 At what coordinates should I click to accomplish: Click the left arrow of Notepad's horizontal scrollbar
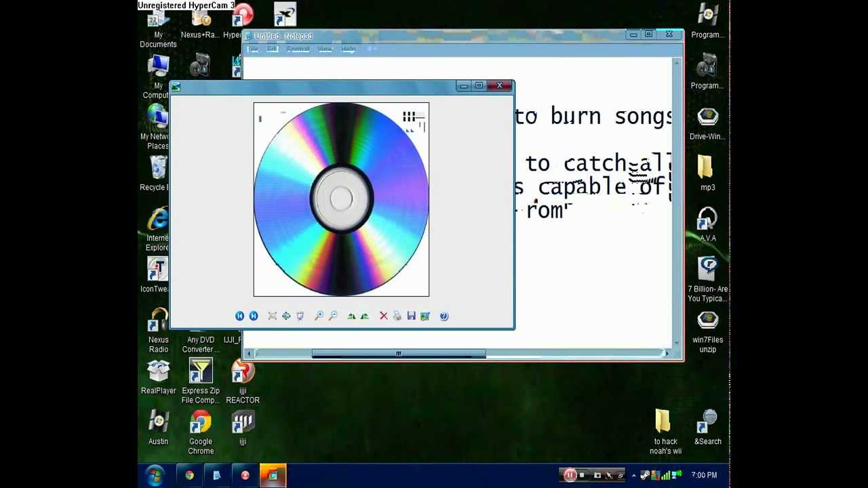pos(250,353)
